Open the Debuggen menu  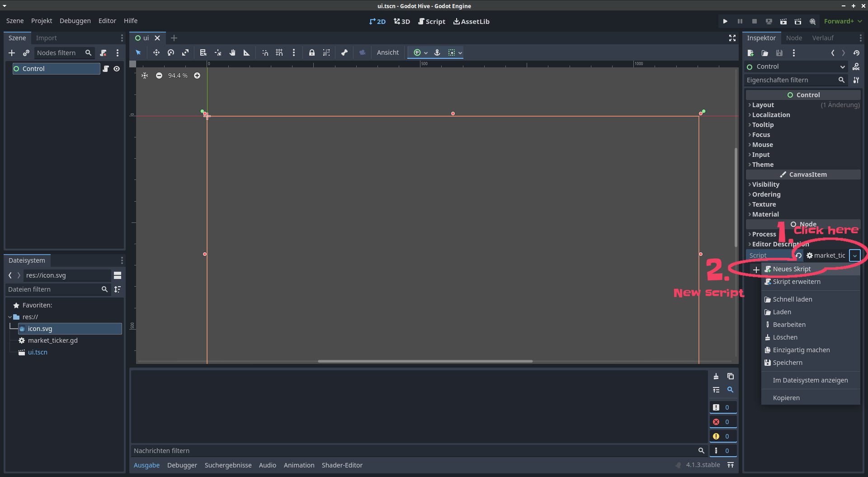click(x=75, y=21)
